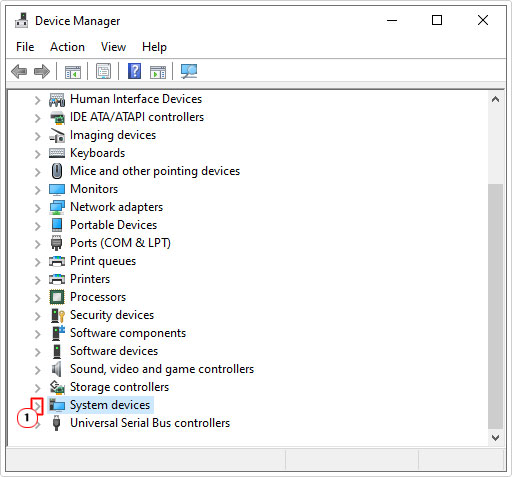Close the Device Manager window

(483, 20)
